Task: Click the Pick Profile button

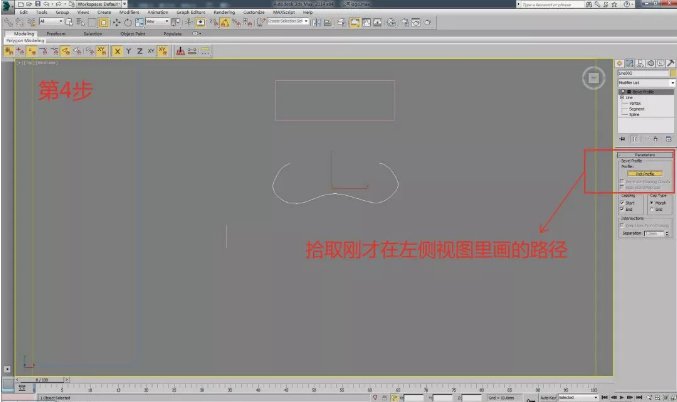Action: tap(645, 173)
